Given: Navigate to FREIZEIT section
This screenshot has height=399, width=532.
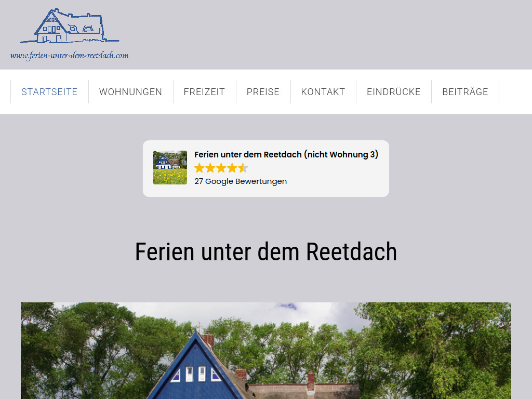Looking at the screenshot, I should pos(204,91).
